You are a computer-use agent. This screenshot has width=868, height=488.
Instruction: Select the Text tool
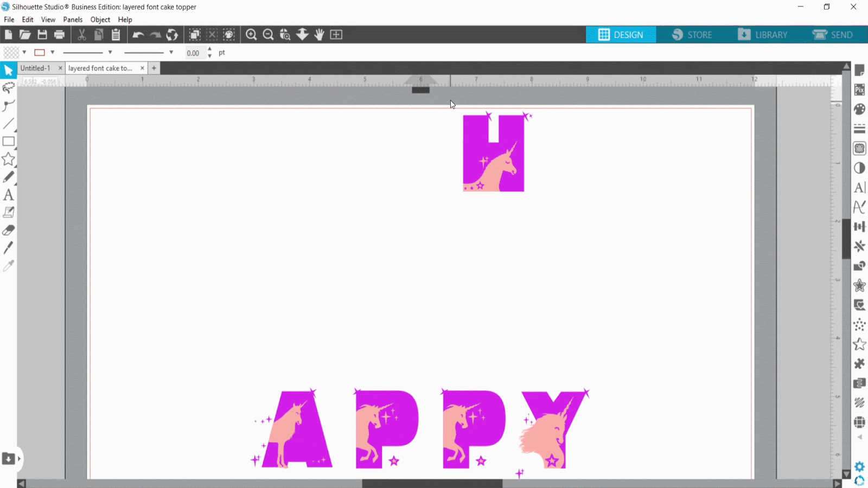(9, 195)
